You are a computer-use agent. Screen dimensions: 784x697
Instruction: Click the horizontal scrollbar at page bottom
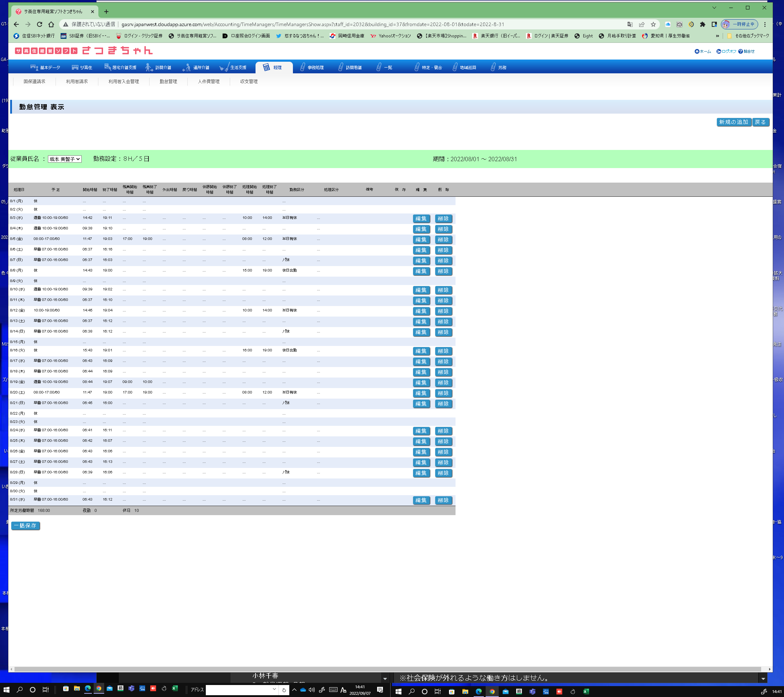(387, 669)
